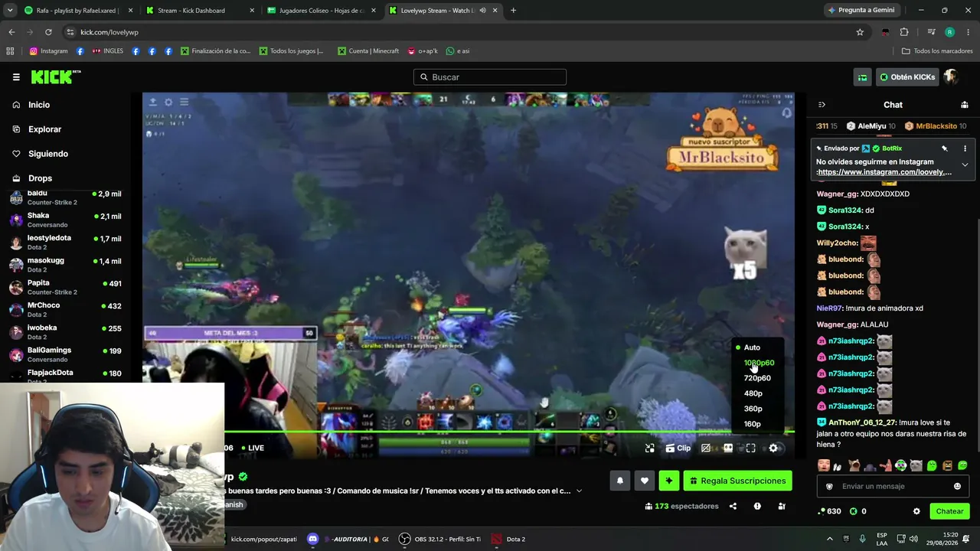980x551 pixels.
Task: Toggle theater mode on the player
Action: pos(728,448)
